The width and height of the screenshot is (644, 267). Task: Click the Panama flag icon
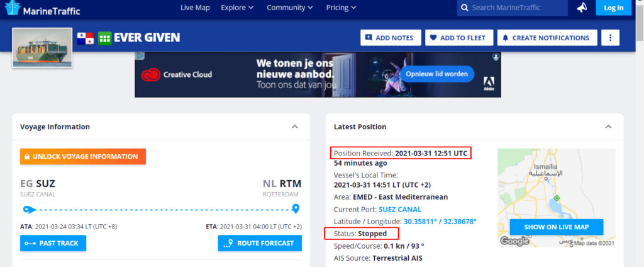pos(86,38)
